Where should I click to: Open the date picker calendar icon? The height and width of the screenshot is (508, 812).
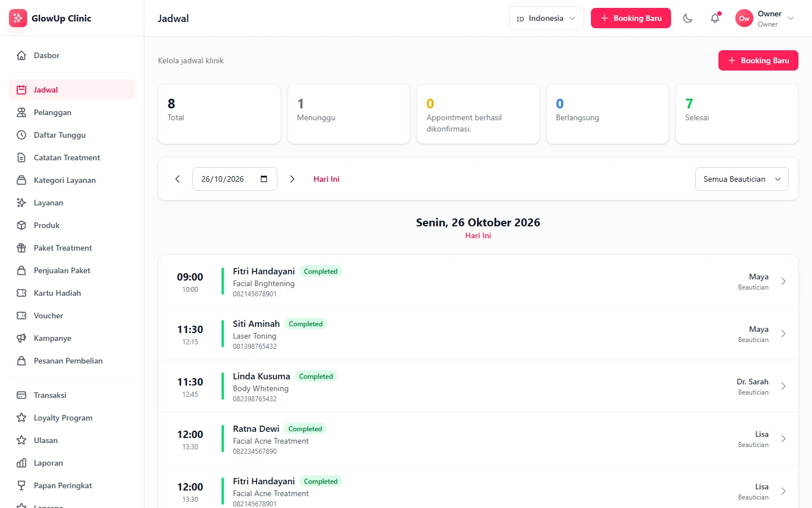[264, 179]
